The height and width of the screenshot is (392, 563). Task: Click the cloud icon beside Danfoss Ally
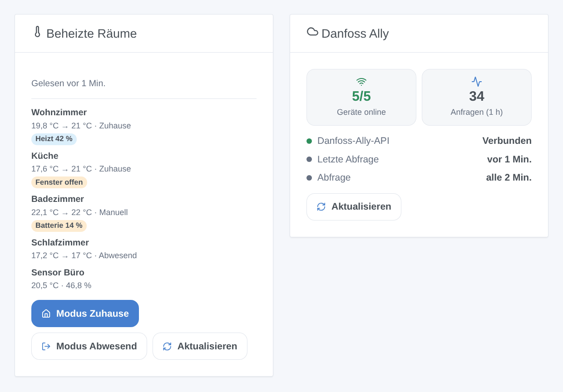pos(312,31)
